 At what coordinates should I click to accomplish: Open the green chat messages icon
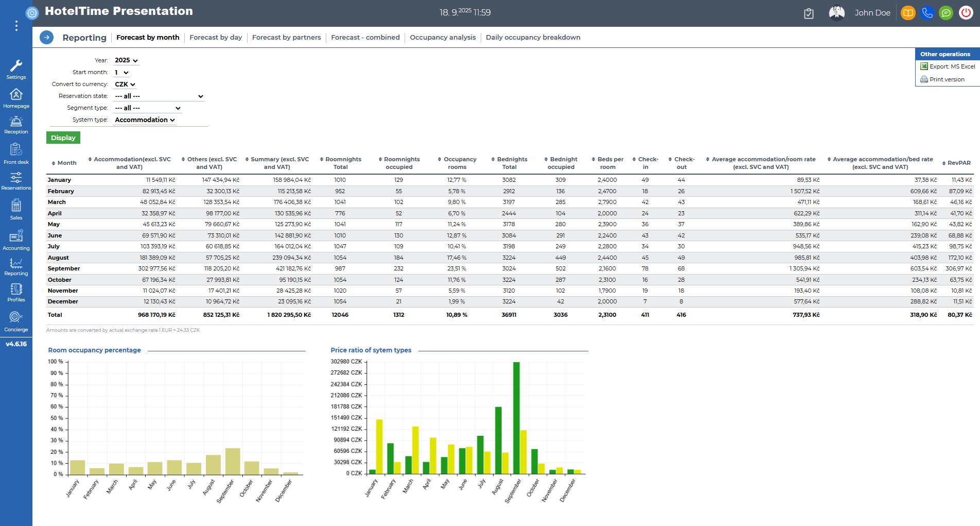pos(946,13)
